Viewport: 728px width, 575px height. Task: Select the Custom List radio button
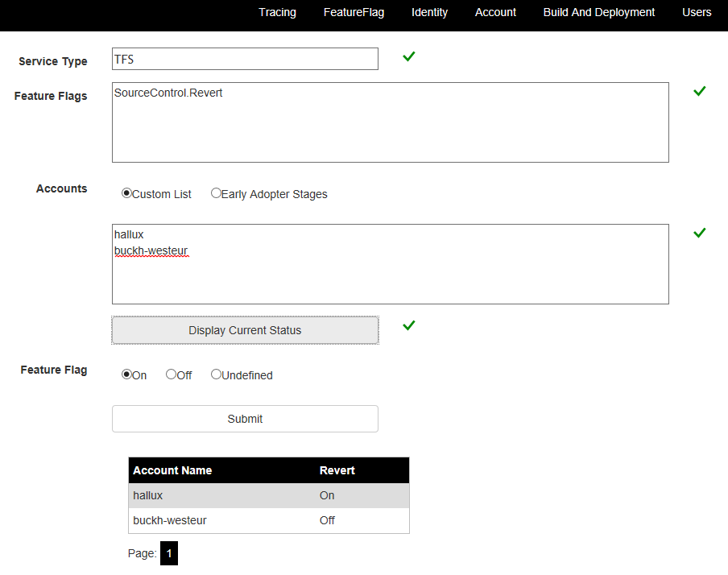pos(126,193)
